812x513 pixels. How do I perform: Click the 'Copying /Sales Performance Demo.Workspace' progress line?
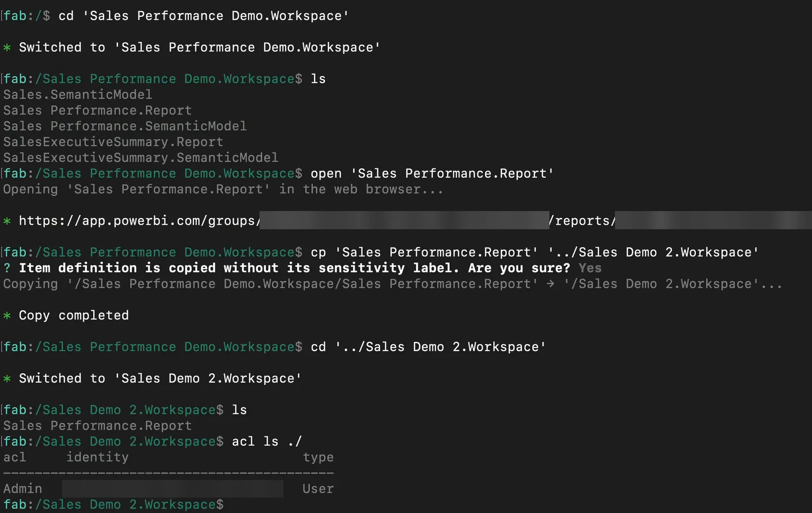(x=393, y=284)
